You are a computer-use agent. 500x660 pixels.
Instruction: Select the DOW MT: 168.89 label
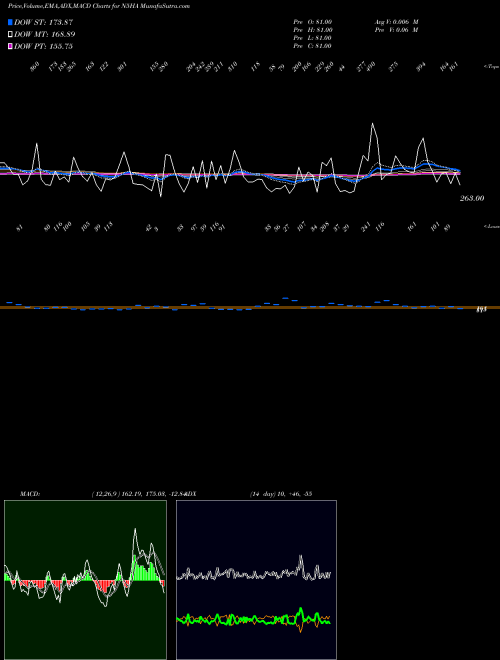[44, 34]
